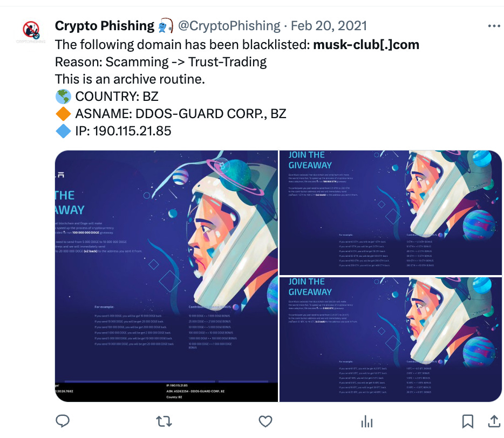Open Crypto Phishing profile avatar
Image resolution: width=504 pixels, height=438 pixels.
tap(31, 30)
